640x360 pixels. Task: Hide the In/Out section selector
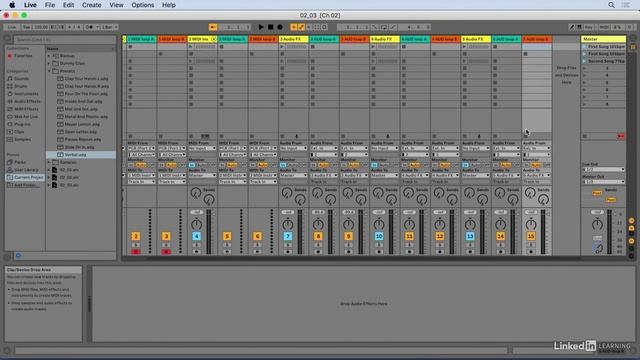pyautogui.click(x=631, y=220)
